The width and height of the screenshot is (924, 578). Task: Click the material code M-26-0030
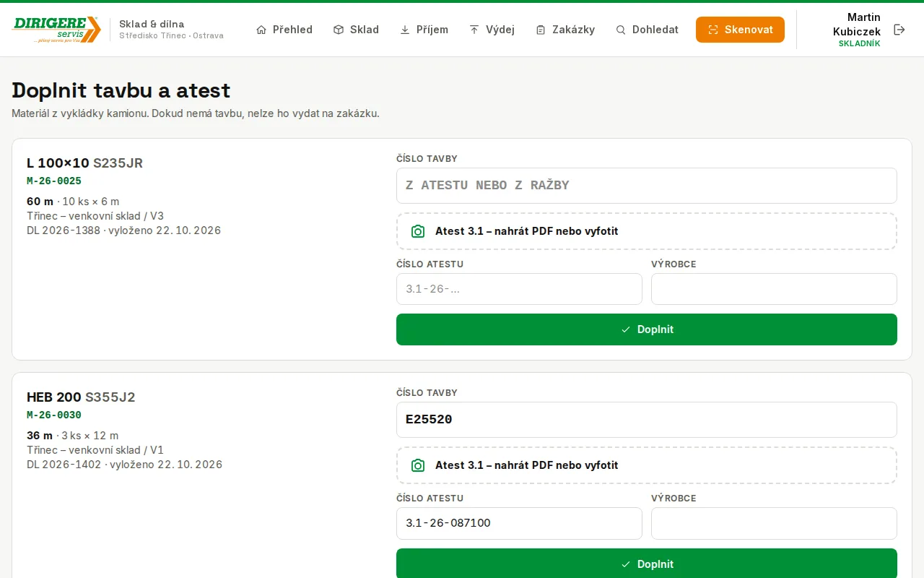pos(54,415)
